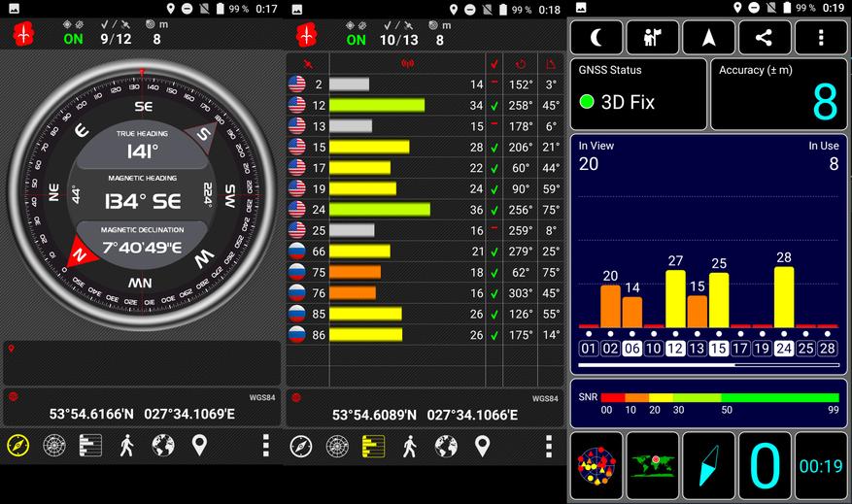The height and width of the screenshot is (504, 852).
Task: Open the three-dot menu on the compass screen
Action: (x=265, y=446)
